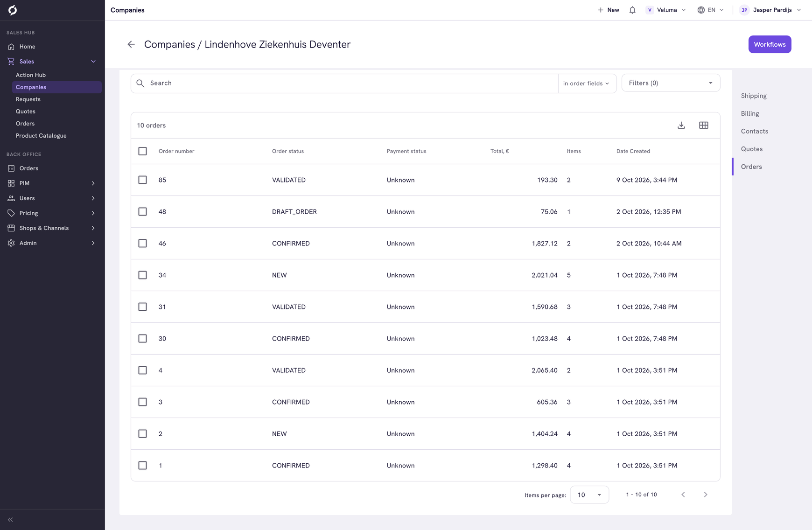The width and height of the screenshot is (812, 530).
Task: Click the New button in top bar
Action: 609,10
